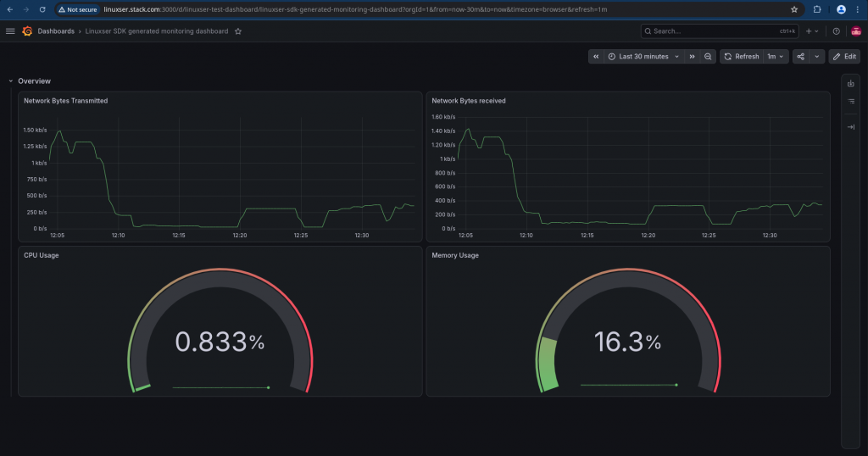
Task: Click the Edit dashboard button
Action: 845,57
